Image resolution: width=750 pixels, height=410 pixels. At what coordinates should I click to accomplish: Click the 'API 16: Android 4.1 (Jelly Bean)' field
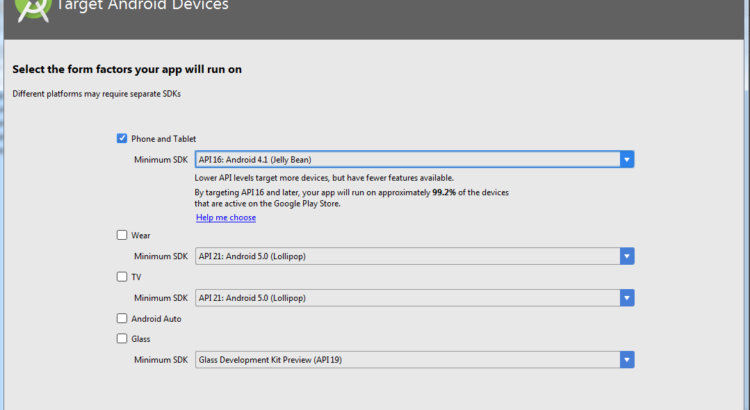[405, 159]
